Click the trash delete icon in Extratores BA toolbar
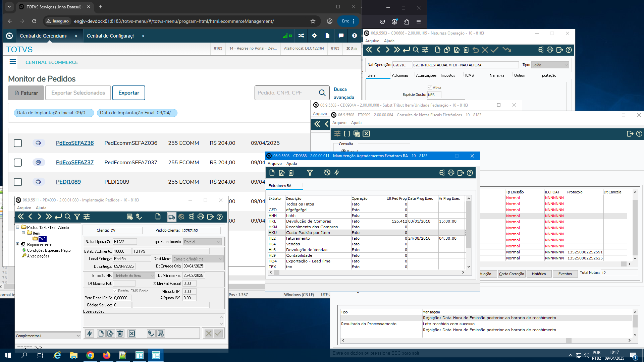Screen dimensions: 644x362 coord(291,173)
